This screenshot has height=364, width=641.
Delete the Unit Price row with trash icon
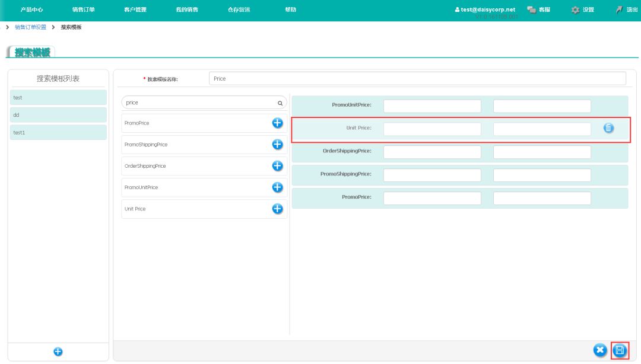coord(608,128)
